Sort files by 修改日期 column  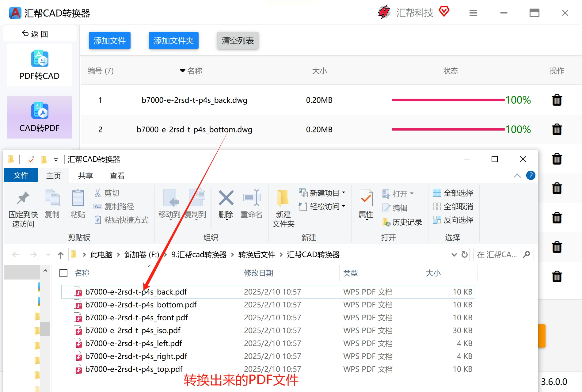point(259,273)
